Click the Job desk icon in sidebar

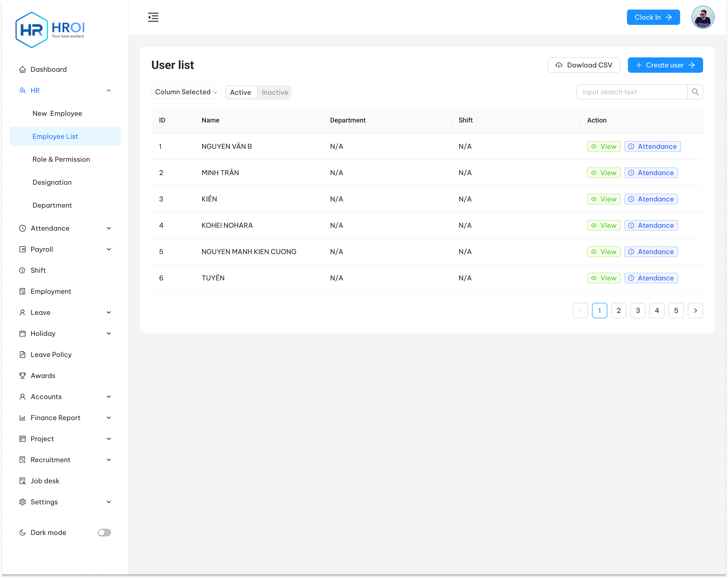point(22,481)
